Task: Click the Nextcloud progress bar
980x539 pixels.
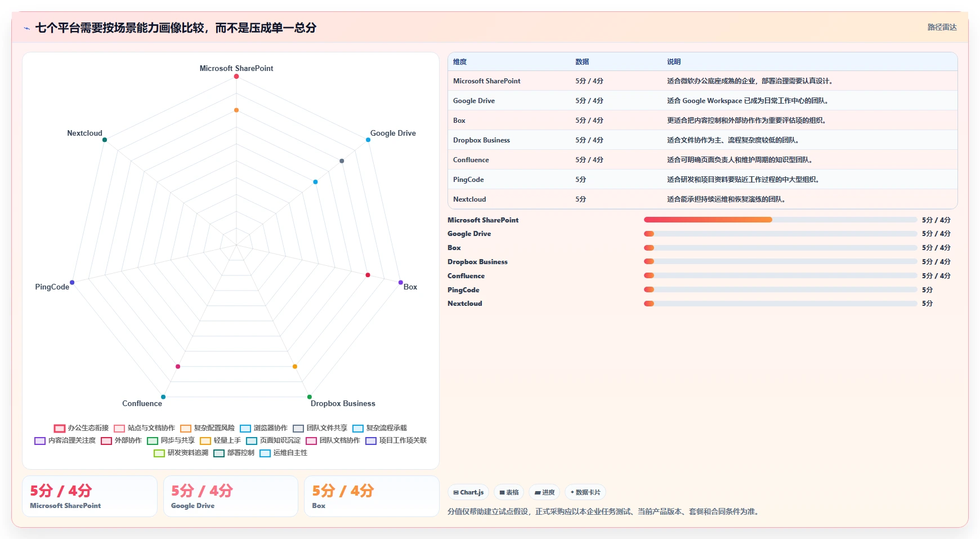Action: [780, 304]
